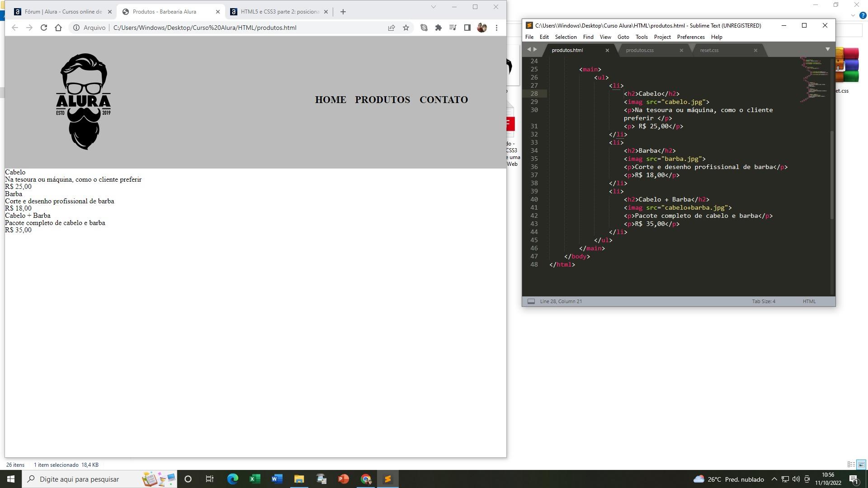
Task: Close the Fórum Alura tab
Action: (109, 12)
